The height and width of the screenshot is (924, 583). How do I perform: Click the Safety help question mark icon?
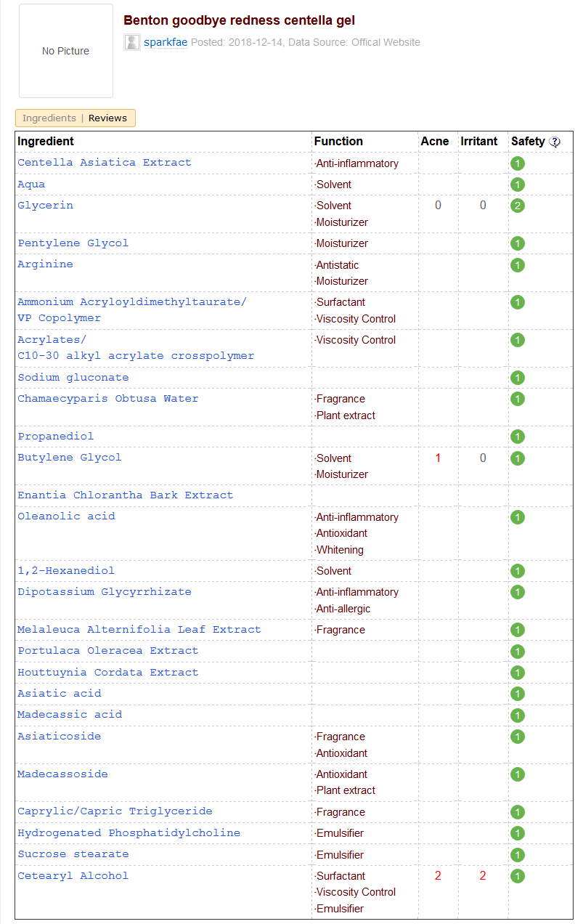pos(555,142)
